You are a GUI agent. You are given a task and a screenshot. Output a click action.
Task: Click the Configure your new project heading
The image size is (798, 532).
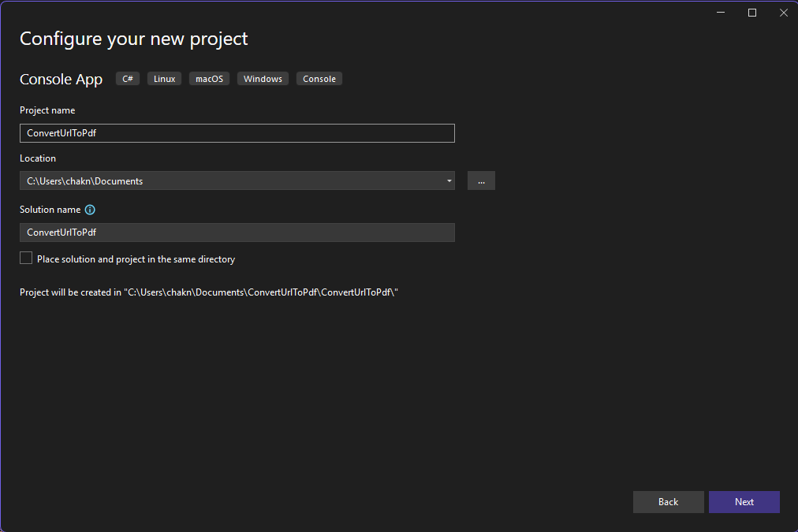coord(134,39)
